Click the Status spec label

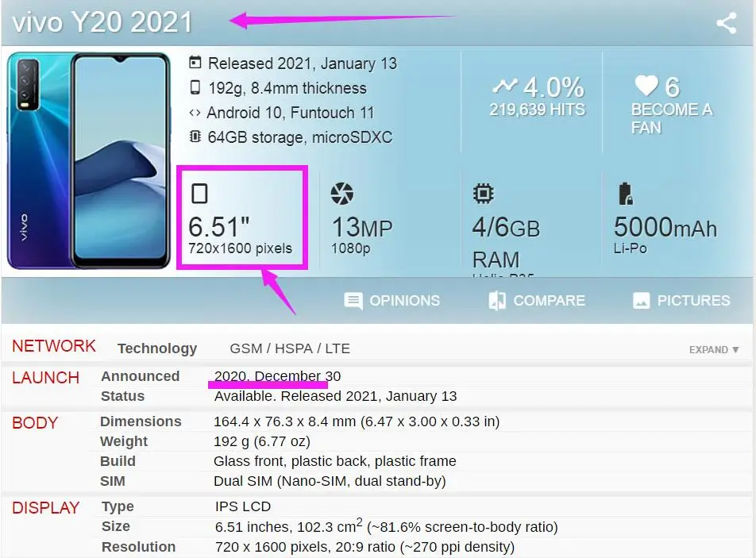[122, 396]
